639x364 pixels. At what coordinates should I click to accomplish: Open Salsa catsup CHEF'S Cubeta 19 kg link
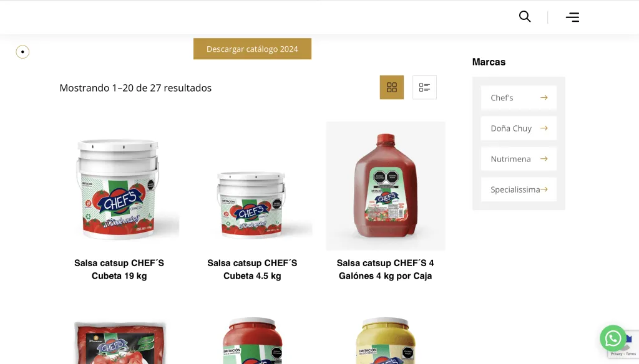click(119, 269)
